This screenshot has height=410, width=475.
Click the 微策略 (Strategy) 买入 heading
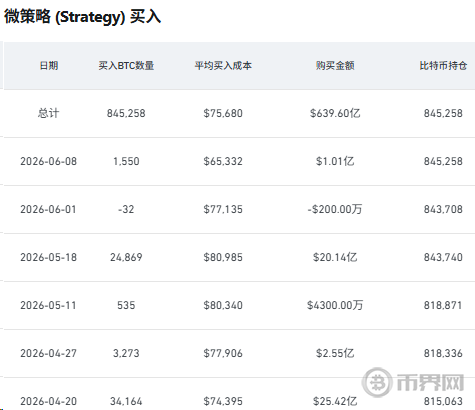pos(82,16)
